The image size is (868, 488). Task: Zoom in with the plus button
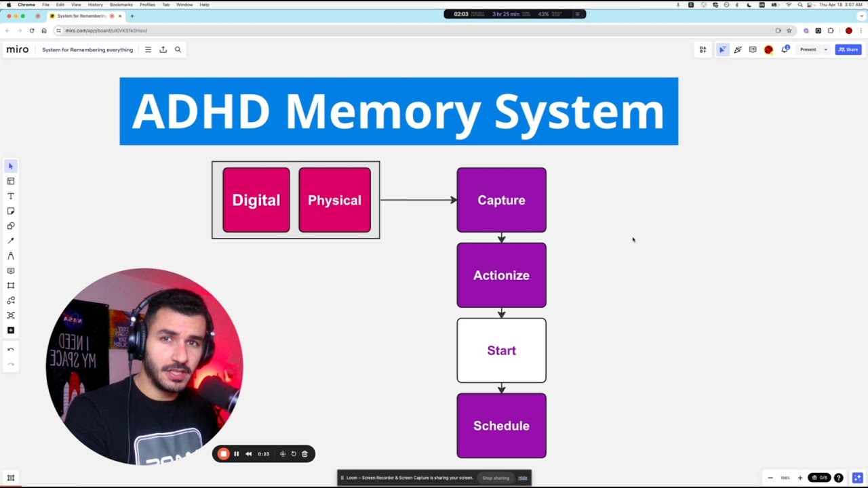tap(800, 478)
